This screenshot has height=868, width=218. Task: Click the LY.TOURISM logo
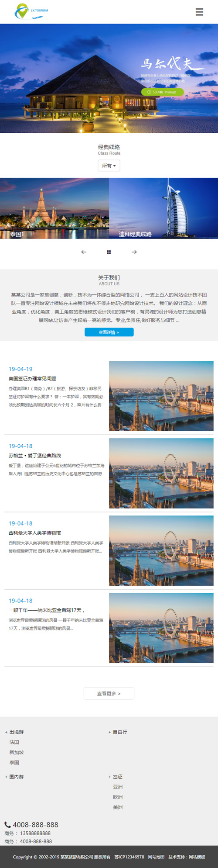31,12
